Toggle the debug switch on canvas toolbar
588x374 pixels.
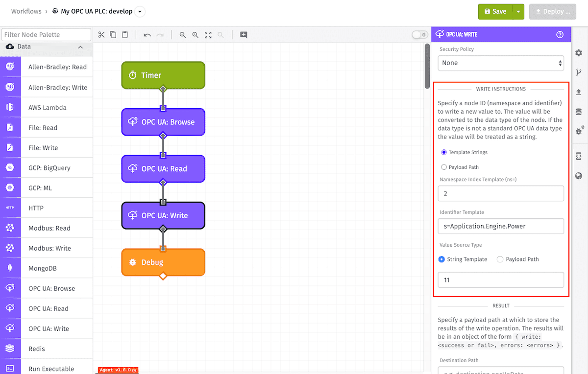click(419, 35)
